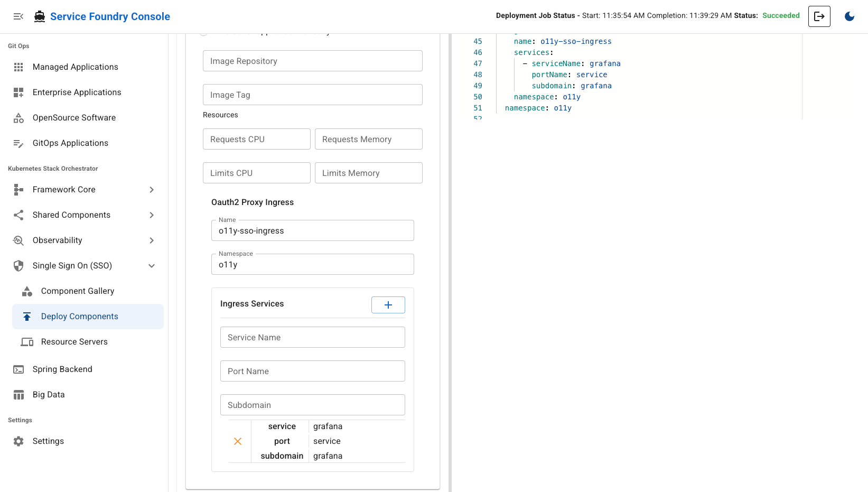
Task: Focus the Image Repository field
Action: coord(313,61)
